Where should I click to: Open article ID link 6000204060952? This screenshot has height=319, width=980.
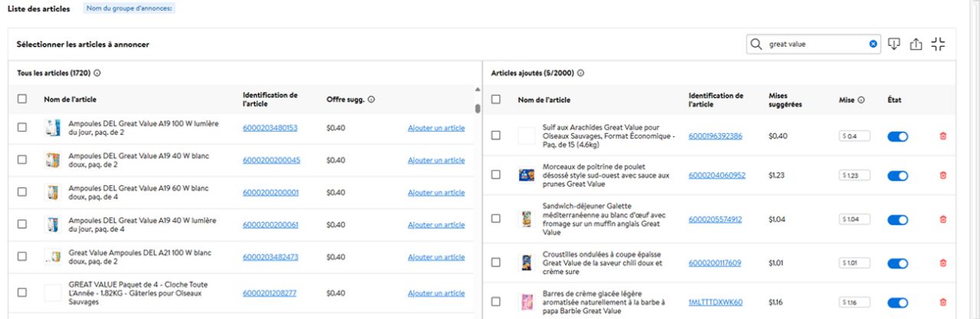717,175
